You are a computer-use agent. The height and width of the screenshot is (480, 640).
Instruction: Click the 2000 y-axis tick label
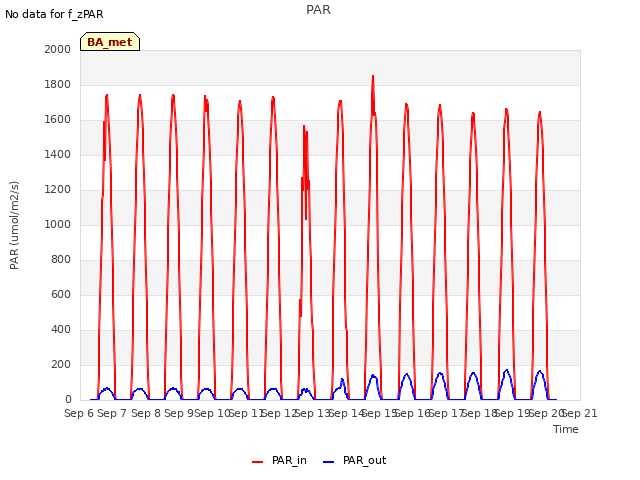tap(58, 49)
